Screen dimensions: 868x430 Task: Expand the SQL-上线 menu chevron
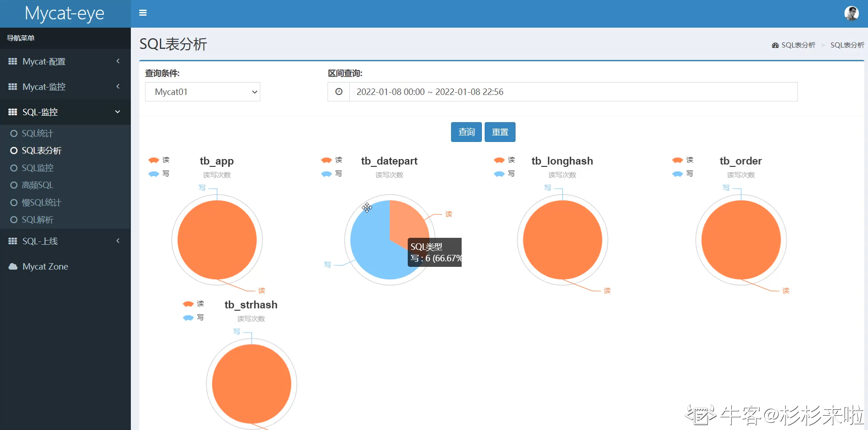[x=118, y=241]
